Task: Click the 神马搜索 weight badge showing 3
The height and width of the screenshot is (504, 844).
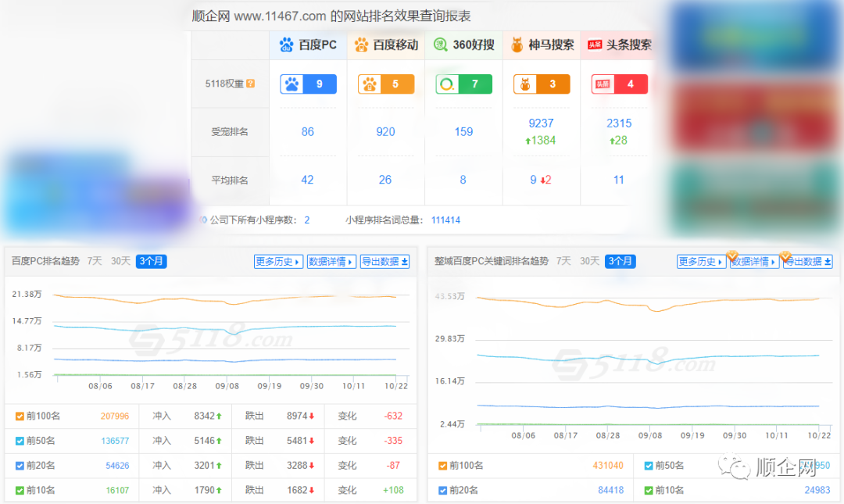Action: coord(542,84)
